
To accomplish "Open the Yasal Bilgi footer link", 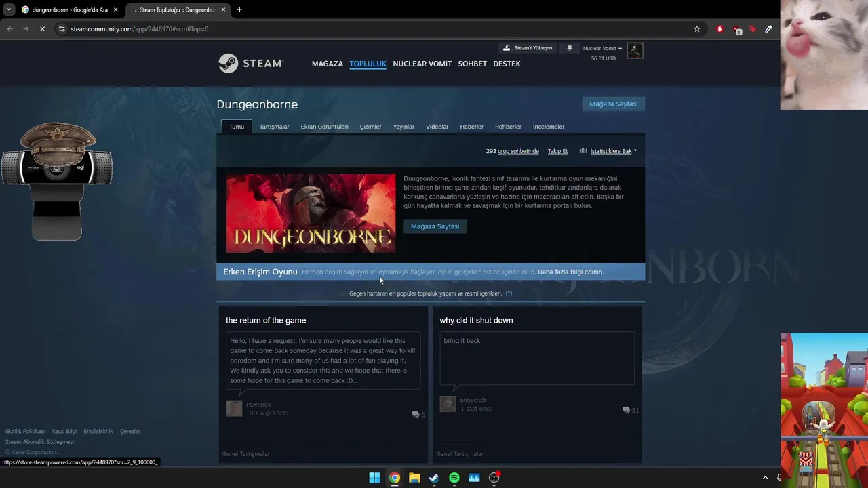I will 64,432.
